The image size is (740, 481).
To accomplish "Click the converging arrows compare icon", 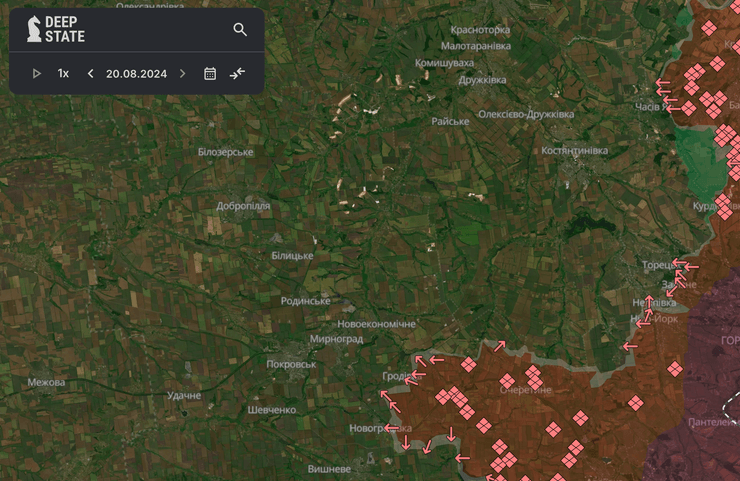I will [x=237, y=74].
